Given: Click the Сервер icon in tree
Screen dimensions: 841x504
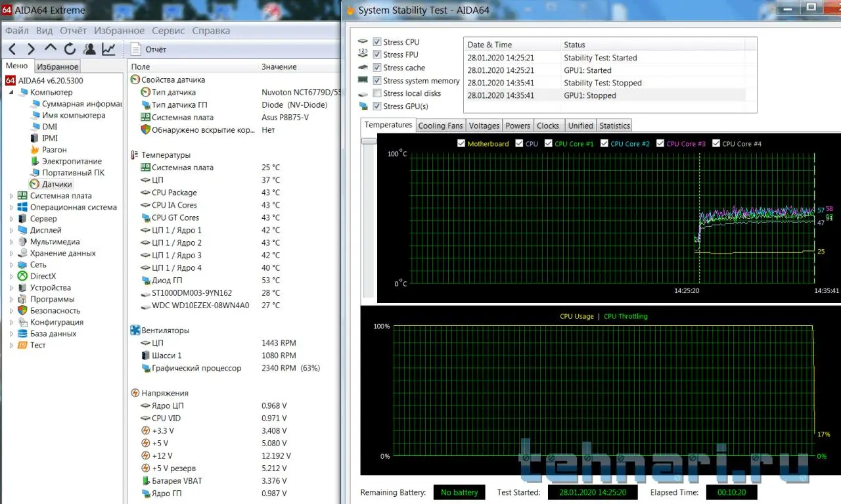Looking at the screenshot, I should click(23, 219).
